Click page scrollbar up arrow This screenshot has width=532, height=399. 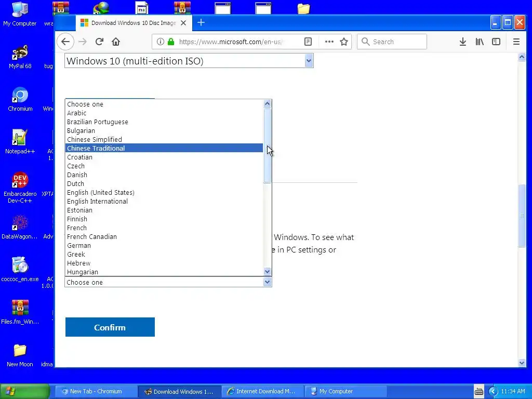tap(522, 57)
